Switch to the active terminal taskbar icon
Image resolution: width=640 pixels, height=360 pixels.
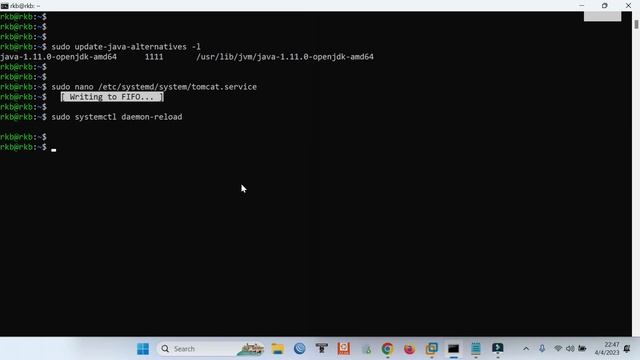point(453,349)
